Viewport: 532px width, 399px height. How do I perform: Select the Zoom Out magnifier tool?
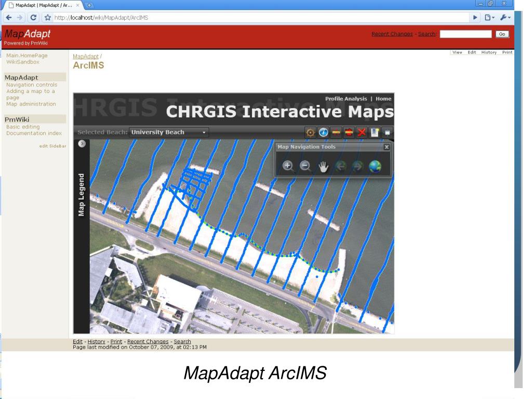pyautogui.click(x=305, y=166)
